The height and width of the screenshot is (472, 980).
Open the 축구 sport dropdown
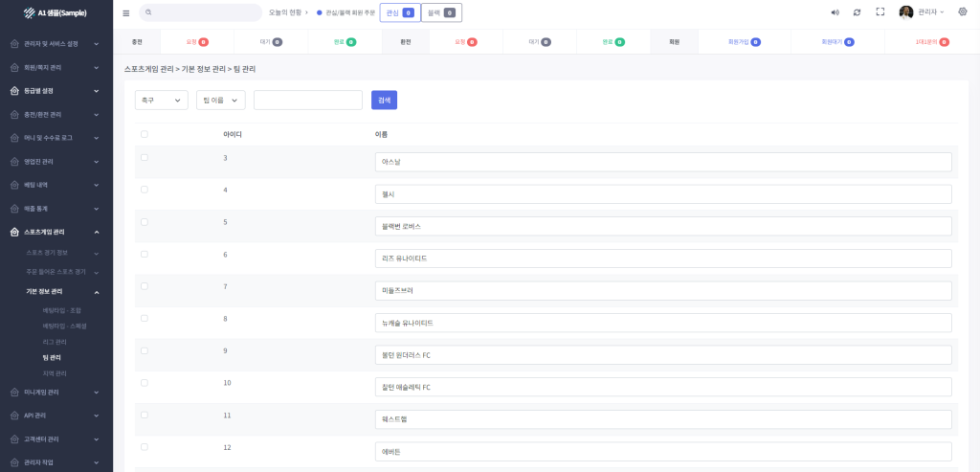click(x=162, y=100)
